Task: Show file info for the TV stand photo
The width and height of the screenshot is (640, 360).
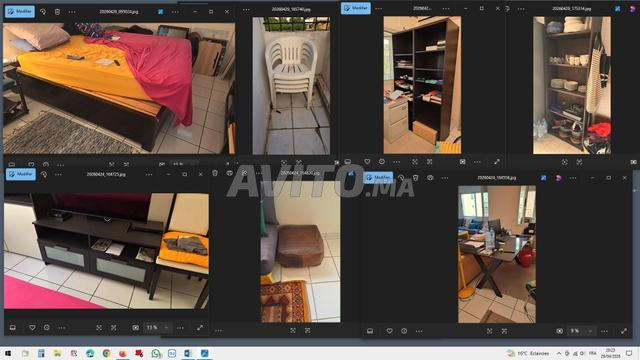Action: [x=47, y=327]
